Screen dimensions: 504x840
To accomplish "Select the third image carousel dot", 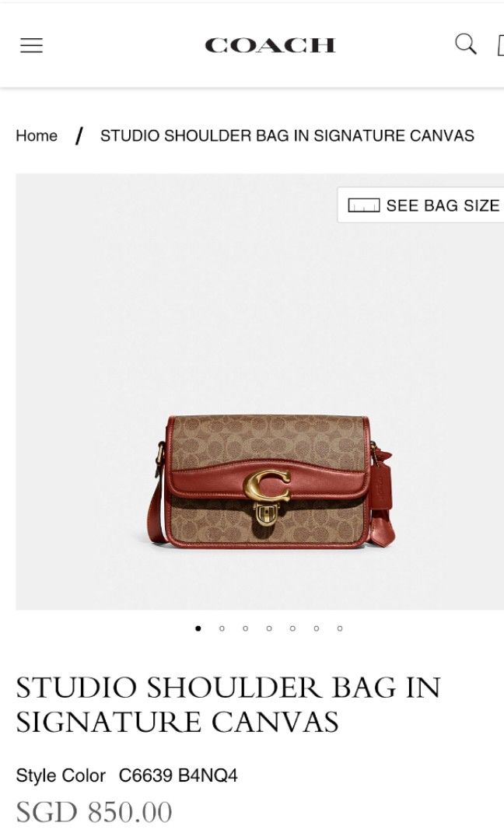I will (x=245, y=628).
